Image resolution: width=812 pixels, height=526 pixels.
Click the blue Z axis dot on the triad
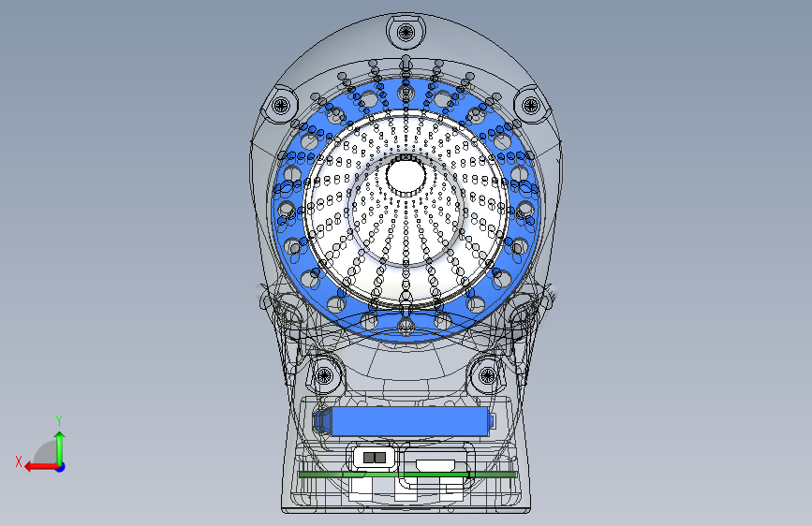(x=61, y=467)
